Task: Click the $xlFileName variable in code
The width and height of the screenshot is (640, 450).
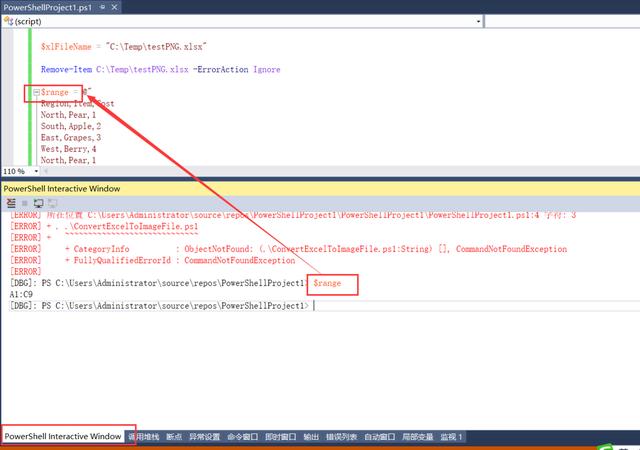Action: pyautogui.click(x=66, y=47)
